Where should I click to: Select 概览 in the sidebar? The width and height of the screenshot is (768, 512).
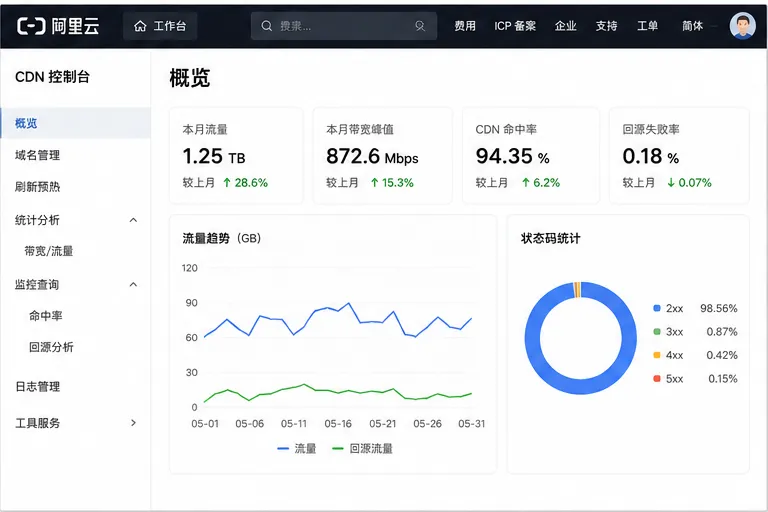click(75, 123)
